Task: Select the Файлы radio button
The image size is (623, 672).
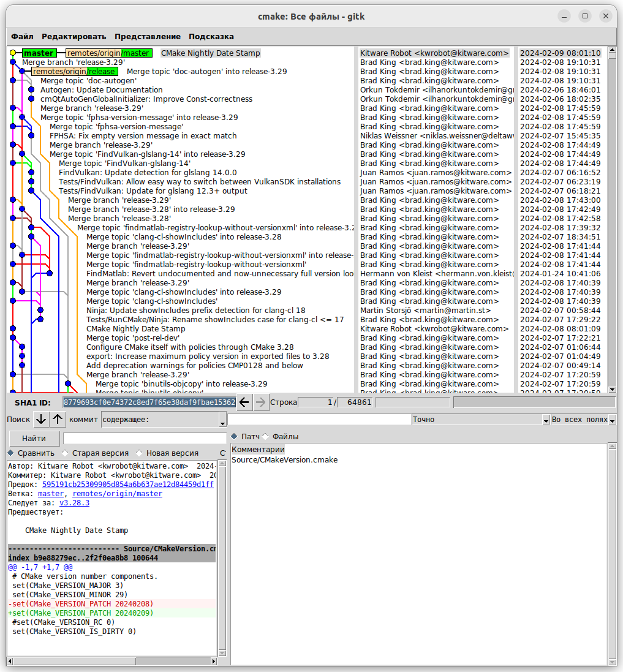Action: click(x=265, y=437)
